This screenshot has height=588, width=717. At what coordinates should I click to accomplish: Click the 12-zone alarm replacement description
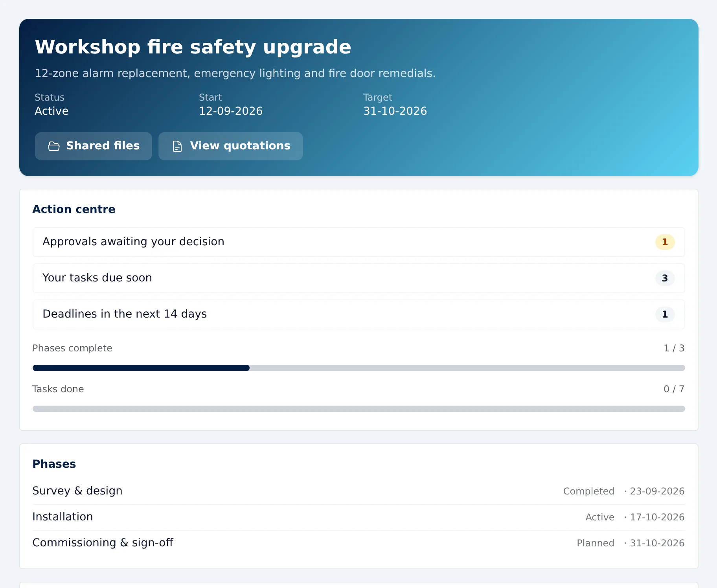[235, 73]
